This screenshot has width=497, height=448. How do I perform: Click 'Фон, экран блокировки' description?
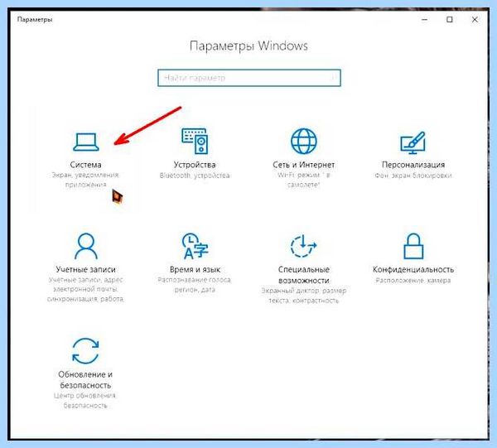(413, 176)
